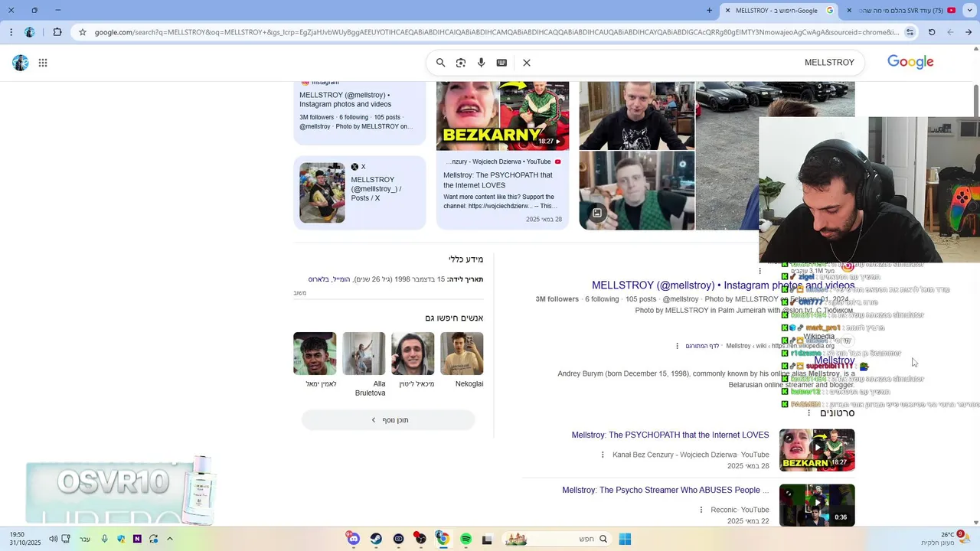
Task: Bookmark this page with the star
Action: [82, 32]
